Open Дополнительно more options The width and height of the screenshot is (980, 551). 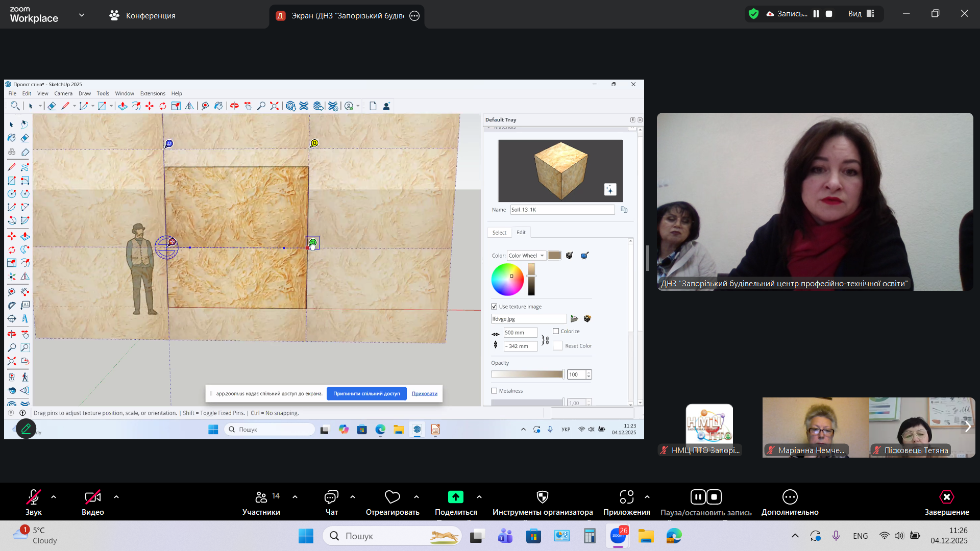[790, 502]
